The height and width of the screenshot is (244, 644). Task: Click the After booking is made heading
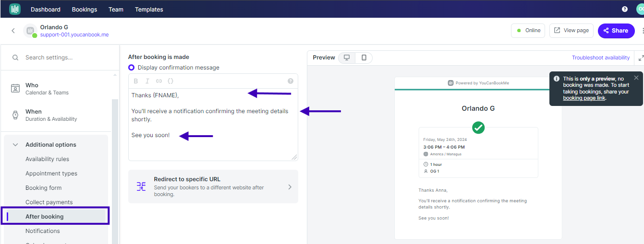[x=158, y=57]
